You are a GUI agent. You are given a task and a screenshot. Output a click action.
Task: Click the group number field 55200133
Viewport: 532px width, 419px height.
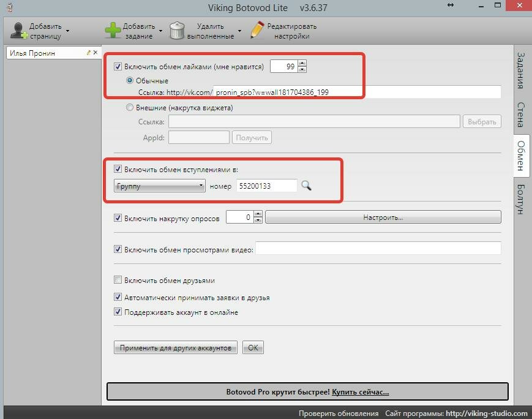[267, 186]
